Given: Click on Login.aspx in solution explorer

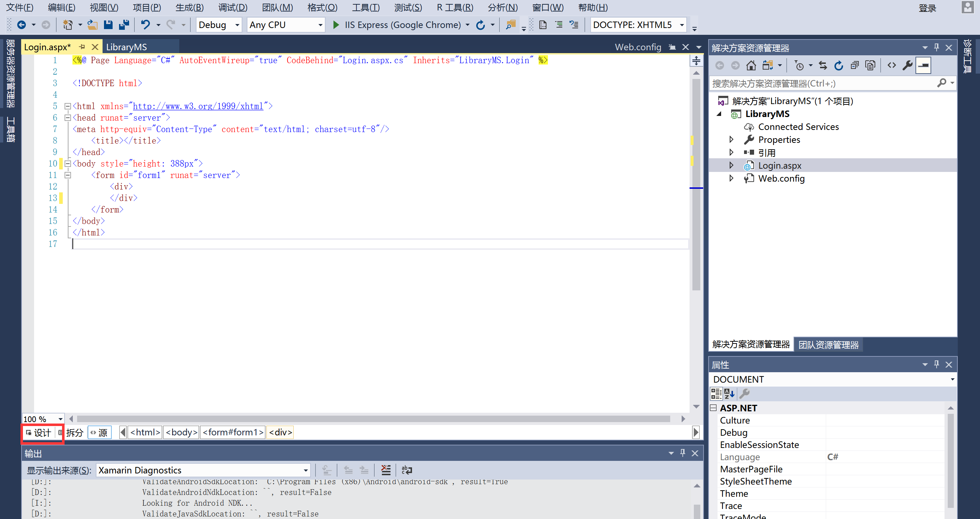Looking at the screenshot, I should [780, 165].
